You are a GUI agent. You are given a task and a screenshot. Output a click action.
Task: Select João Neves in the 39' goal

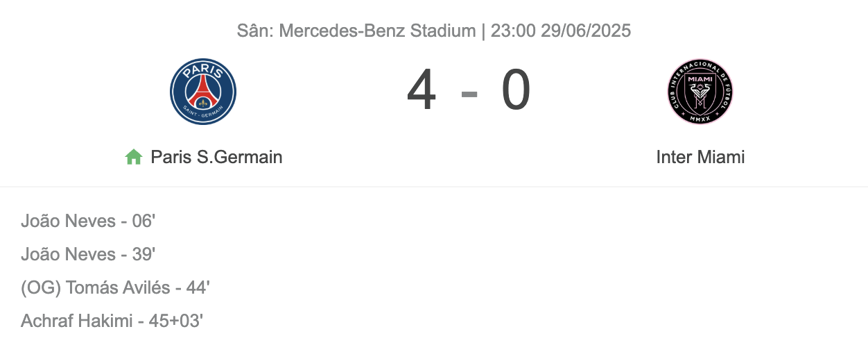pos(69,255)
